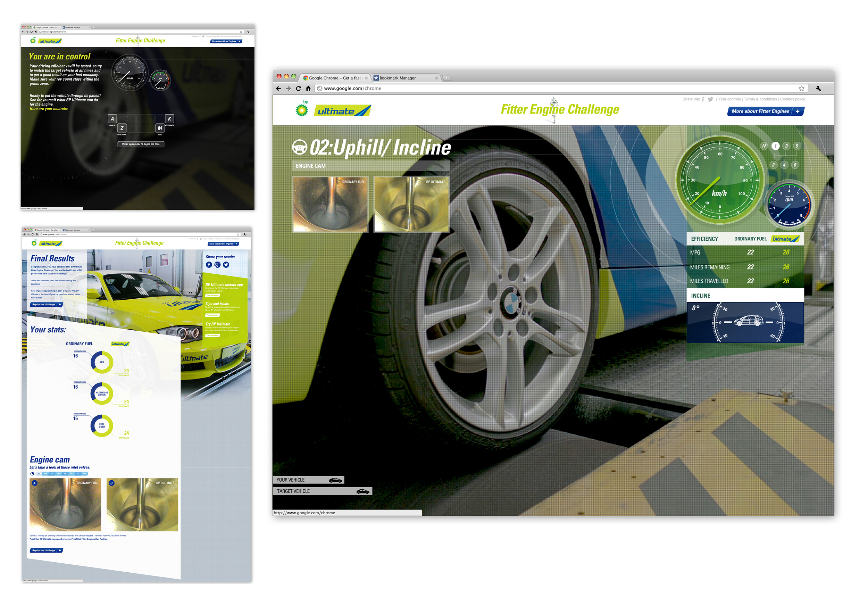The width and height of the screenshot is (868, 614).
Task: Open the wrench menu in the Uphill/Incline window
Action: (818, 89)
